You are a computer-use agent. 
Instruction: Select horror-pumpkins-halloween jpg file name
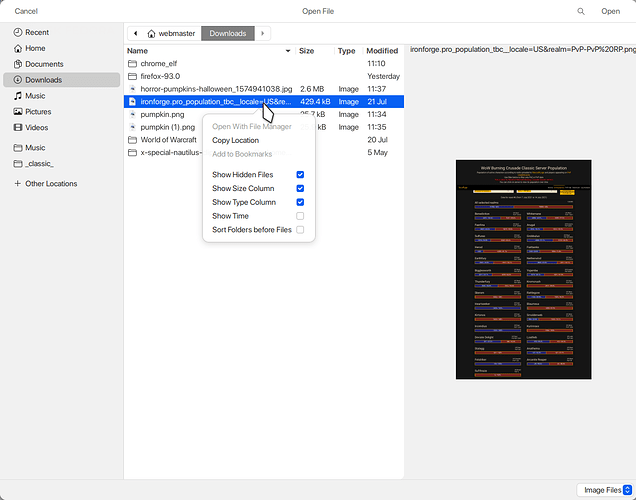pyautogui.click(x=216, y=89)
